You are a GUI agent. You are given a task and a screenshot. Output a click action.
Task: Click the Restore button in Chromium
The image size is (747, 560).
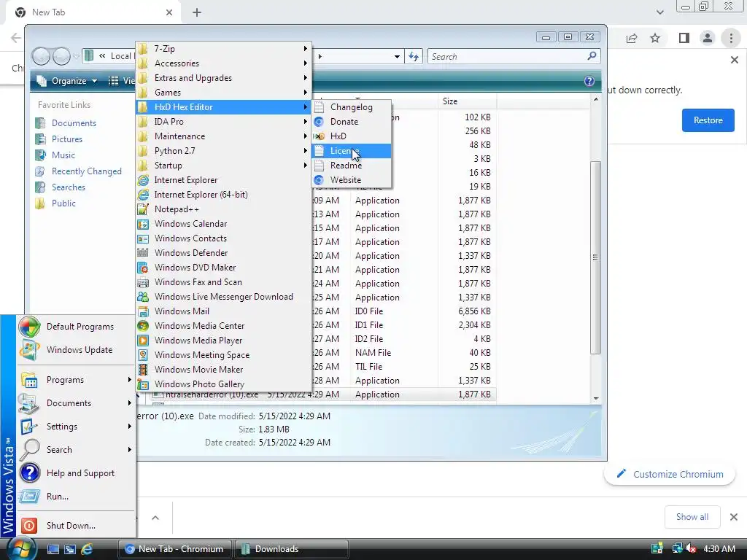point(708,120)
